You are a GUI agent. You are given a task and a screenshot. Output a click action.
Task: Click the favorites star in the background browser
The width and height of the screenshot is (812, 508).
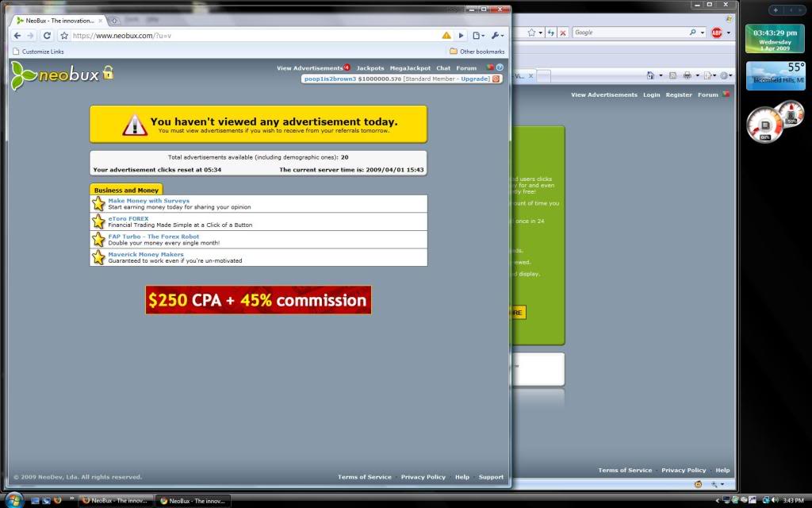click(531, 33)
